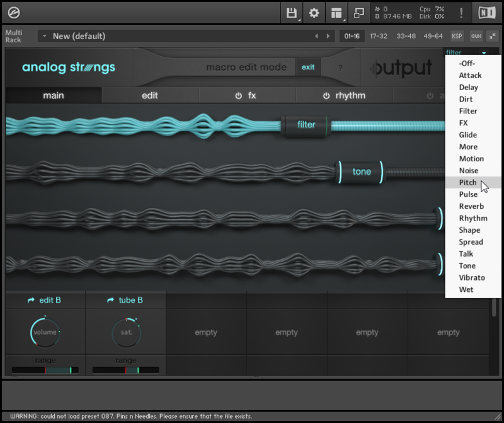
Task: Show channels 33-48 page
Action: pyautogui.click(x=406, y=36)
